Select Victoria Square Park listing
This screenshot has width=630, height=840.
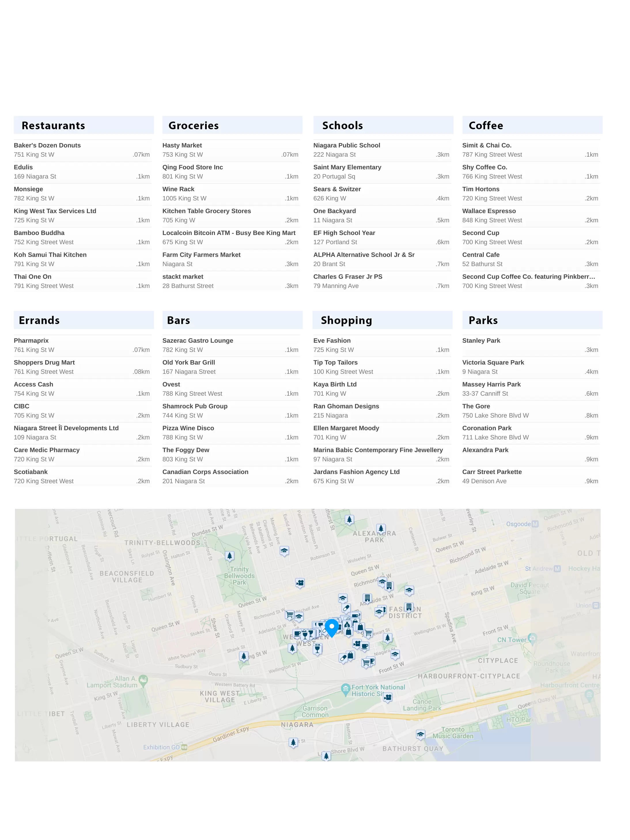[493, 362]
